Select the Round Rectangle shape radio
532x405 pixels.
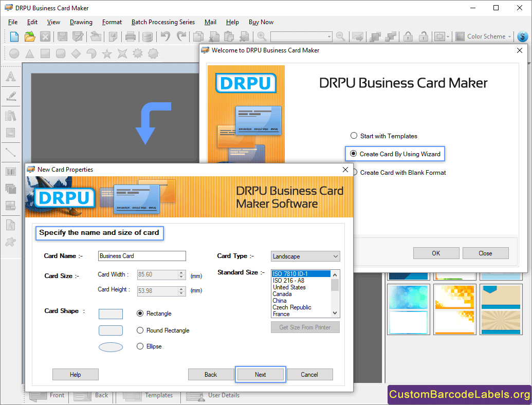coord(140,330)
